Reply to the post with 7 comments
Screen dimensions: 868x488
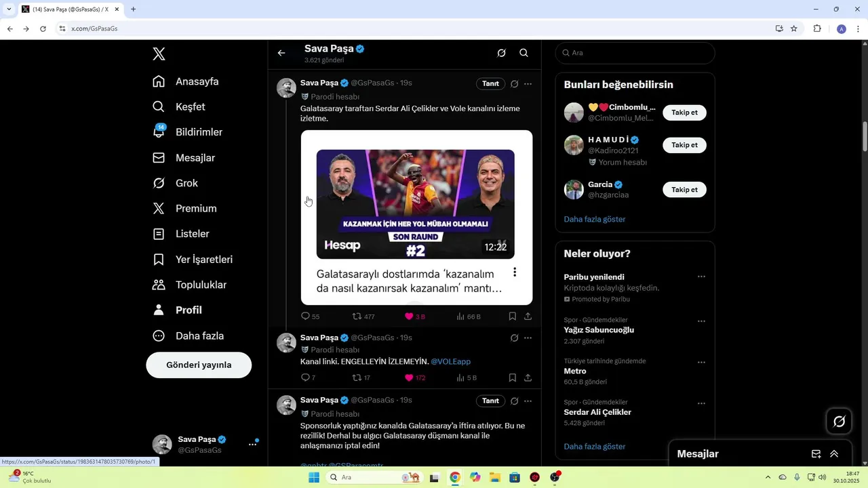tap(308, 378)
